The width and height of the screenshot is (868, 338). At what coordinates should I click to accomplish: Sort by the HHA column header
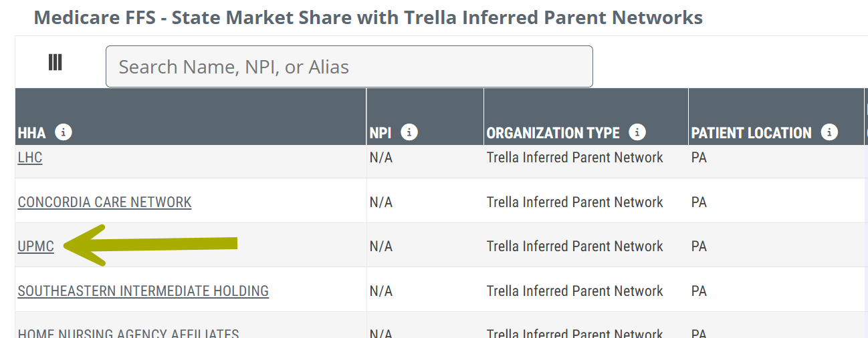point(32,133)
